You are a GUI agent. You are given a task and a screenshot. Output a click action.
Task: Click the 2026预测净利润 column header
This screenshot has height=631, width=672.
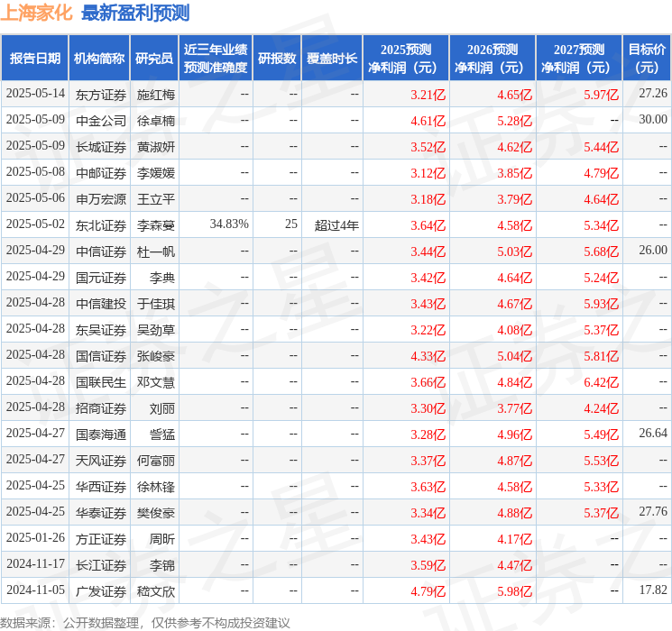[492, 59]
